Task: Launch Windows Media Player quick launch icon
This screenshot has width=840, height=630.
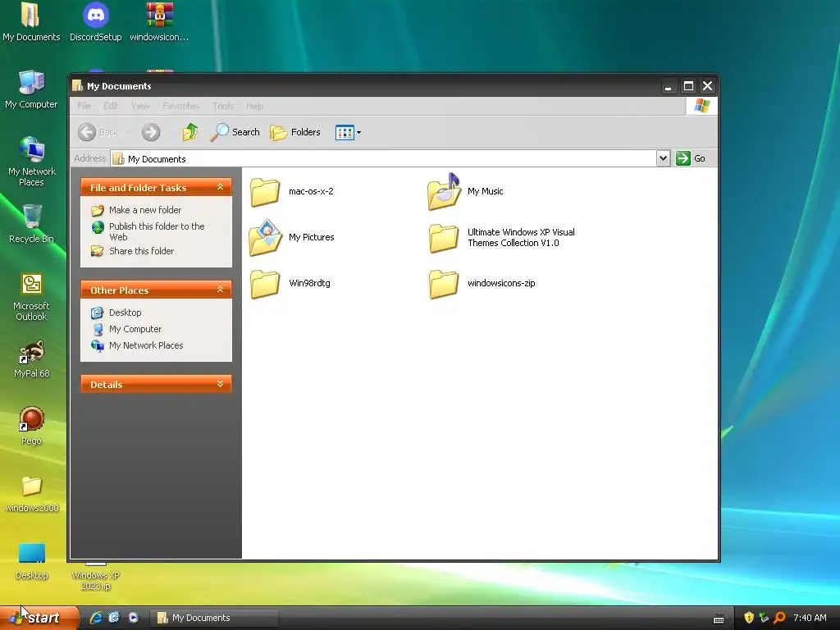Action: click(133, 618)
